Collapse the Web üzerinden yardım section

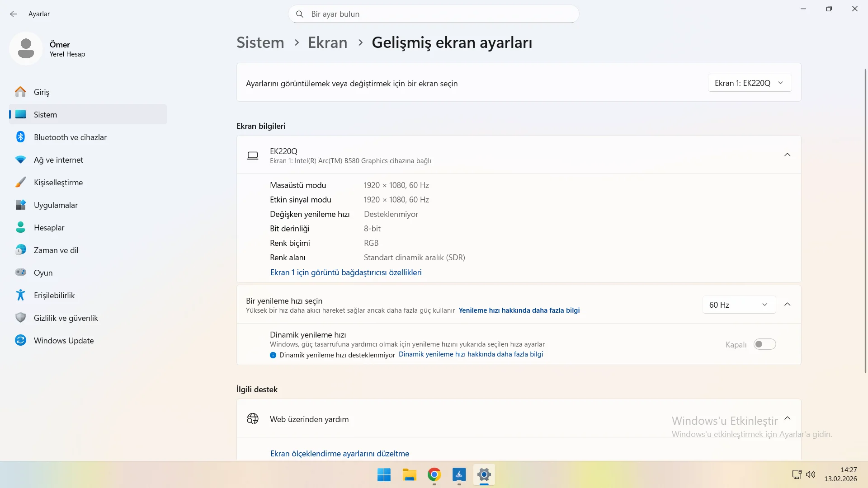(787, 418)
